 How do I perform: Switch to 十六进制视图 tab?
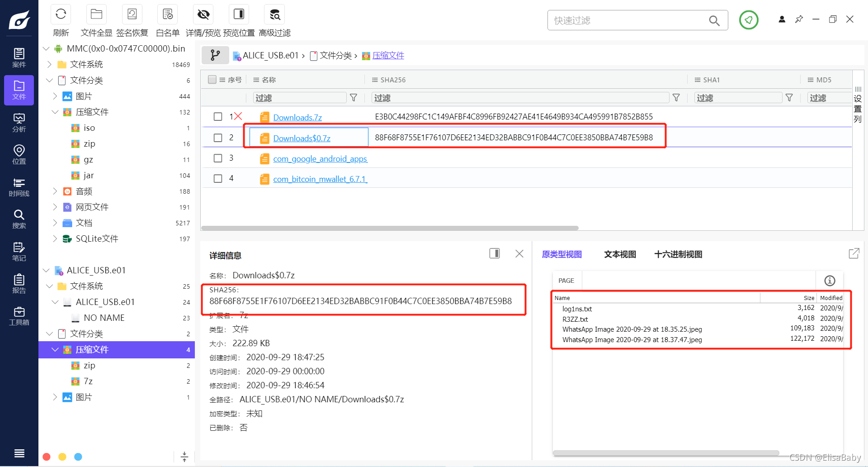tap(678, 254)
